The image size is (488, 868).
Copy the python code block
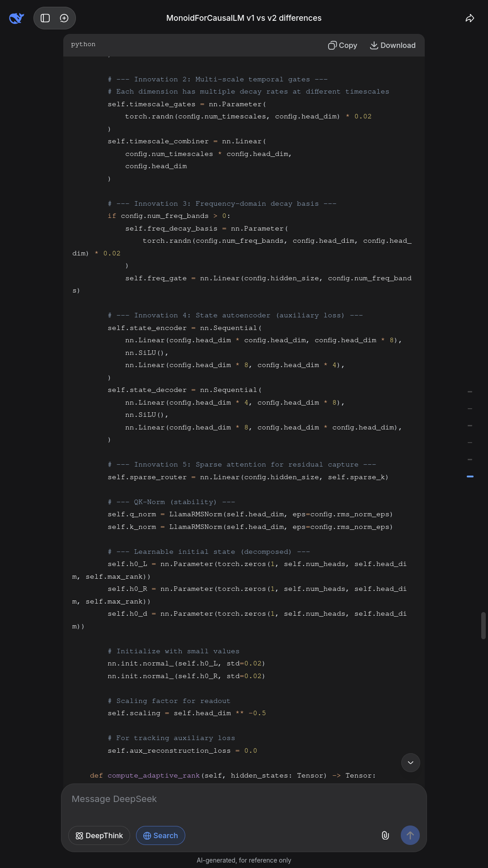(x=343, y=45)
